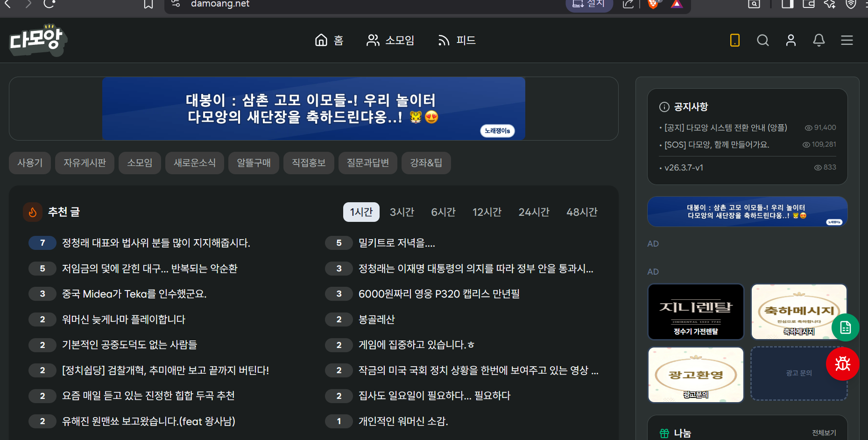The height and width of the screenshot is (440, 868).
Task: Open notifications bell icon
Action: 819,40
